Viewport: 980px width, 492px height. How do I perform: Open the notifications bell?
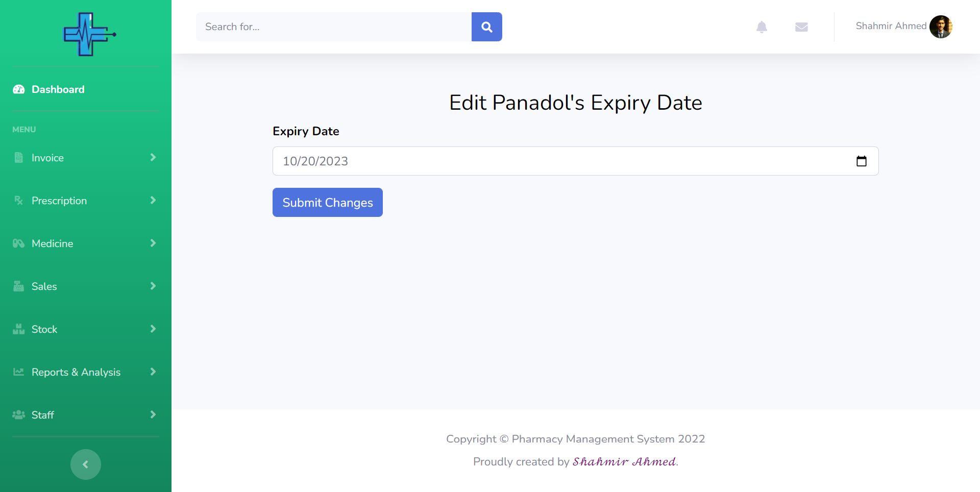tap(762, 27)
